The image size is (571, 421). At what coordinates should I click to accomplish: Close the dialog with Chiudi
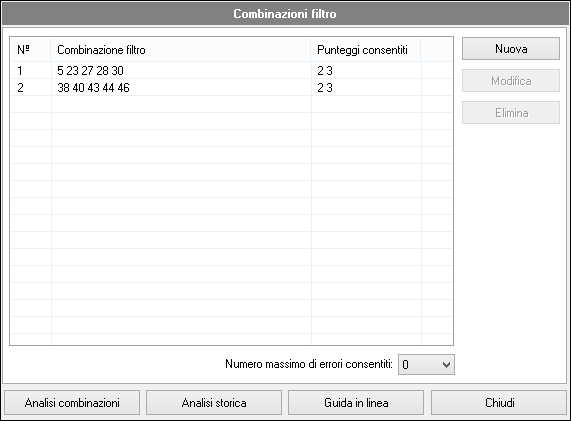click(x=499, y=403)
